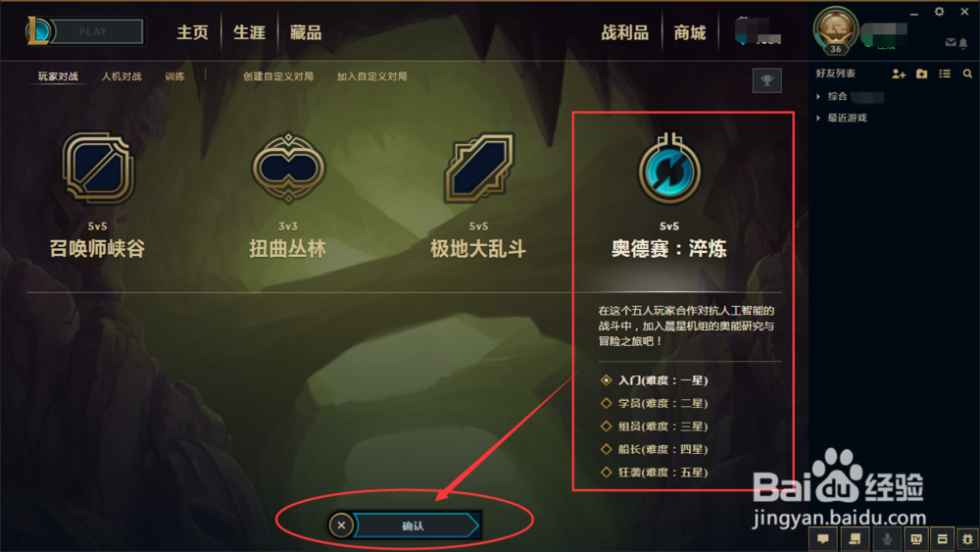Image resolution: width=980 pixels, height=552 pixels.
Task: Cancel with the round X button
Action: 341,526
